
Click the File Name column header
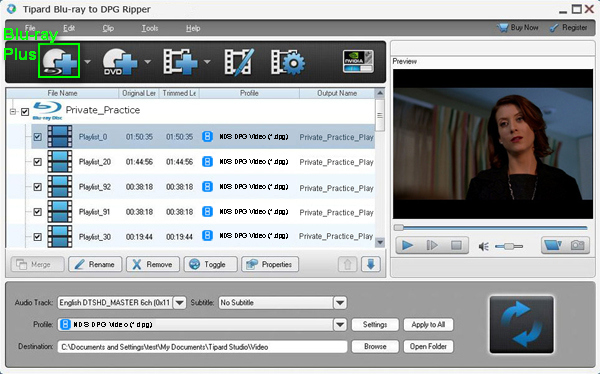(x=62, y=93)
